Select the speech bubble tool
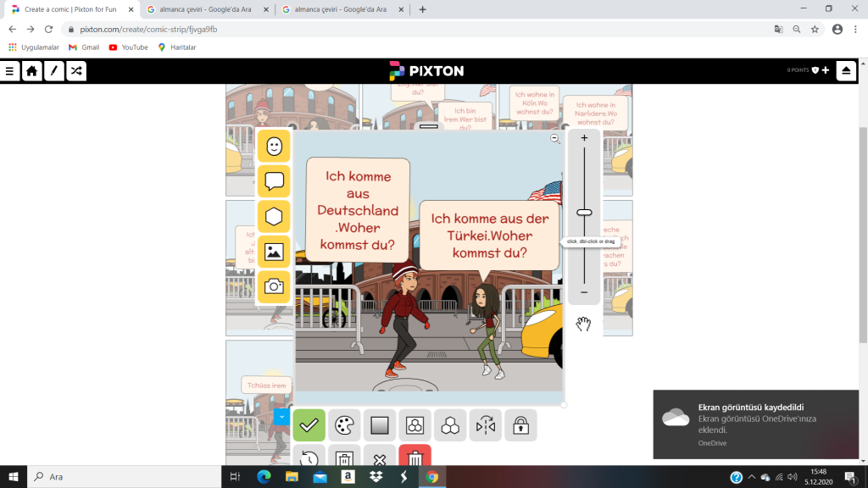868x488 pixels. click(274, 181)
